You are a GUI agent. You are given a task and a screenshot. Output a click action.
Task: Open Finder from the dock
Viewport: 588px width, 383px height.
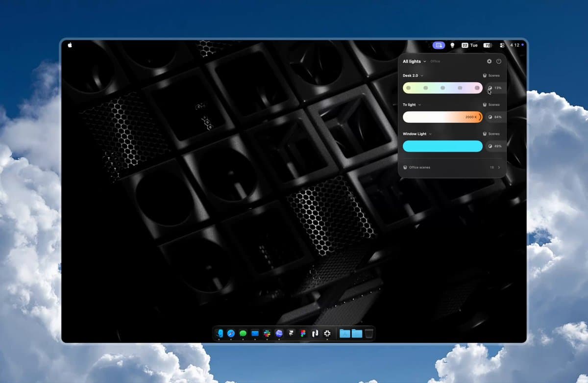[x=219, y=333]
